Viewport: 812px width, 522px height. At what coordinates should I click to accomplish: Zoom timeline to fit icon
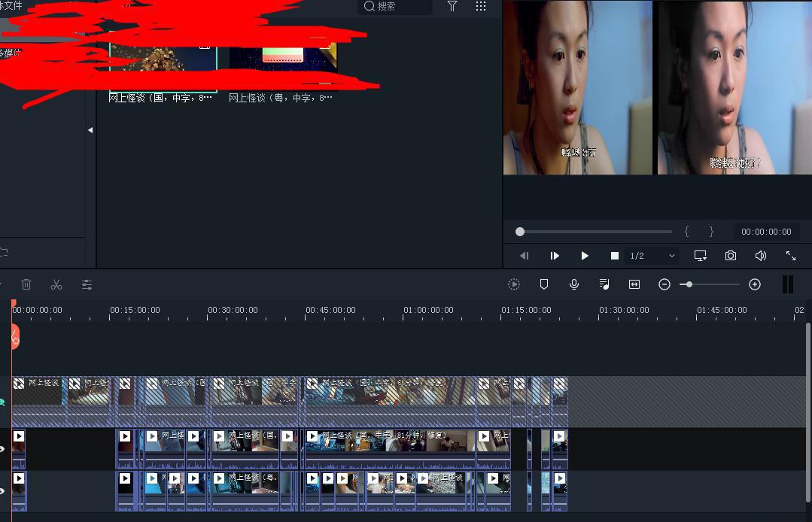[x=634, y=284]
